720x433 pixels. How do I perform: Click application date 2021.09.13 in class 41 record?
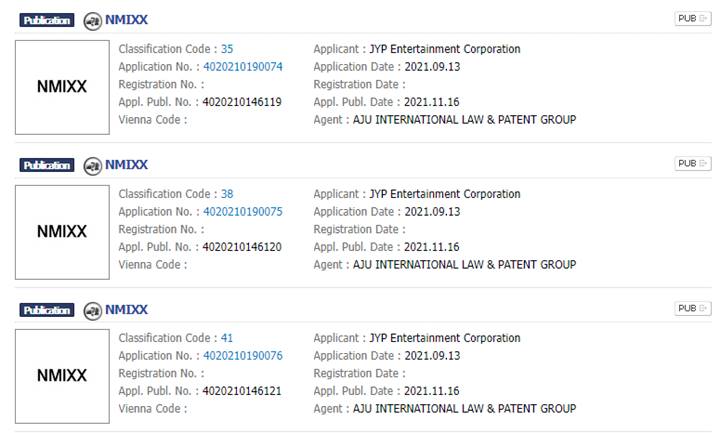[x=432, y=355]
